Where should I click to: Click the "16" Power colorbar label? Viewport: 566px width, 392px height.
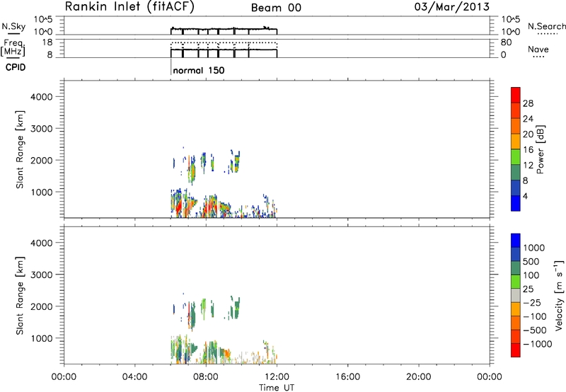(x=528, y=150)
